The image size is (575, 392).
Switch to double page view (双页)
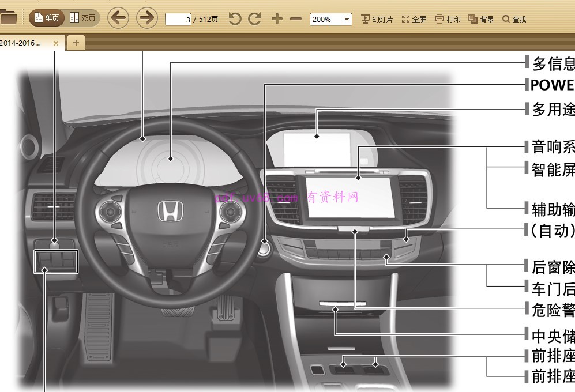(x=82, y=18)
